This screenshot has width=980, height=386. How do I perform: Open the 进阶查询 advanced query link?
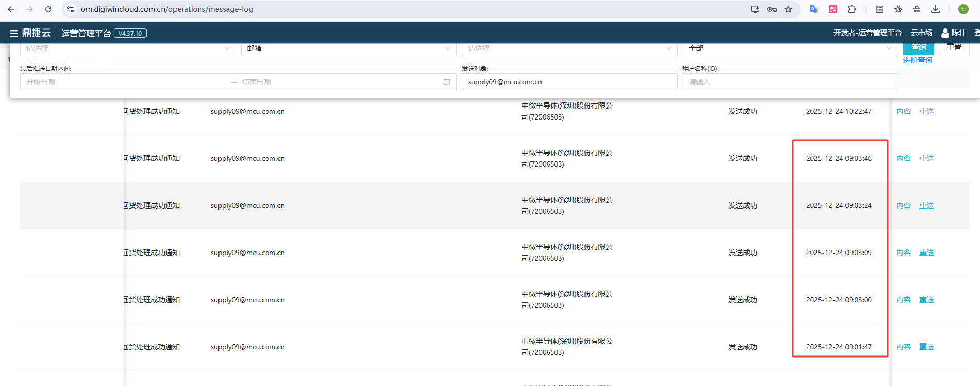[917, 61]
